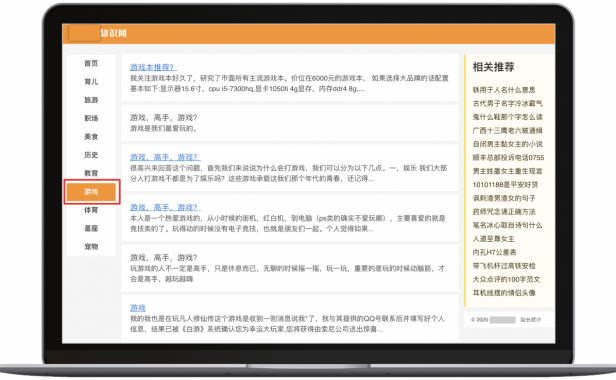Open the 职场 category
This screenshot has height=380, width=616.
91,118
